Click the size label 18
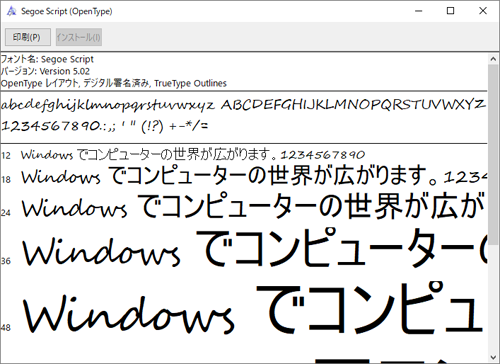500x364 pixels. tap(6, 180)
